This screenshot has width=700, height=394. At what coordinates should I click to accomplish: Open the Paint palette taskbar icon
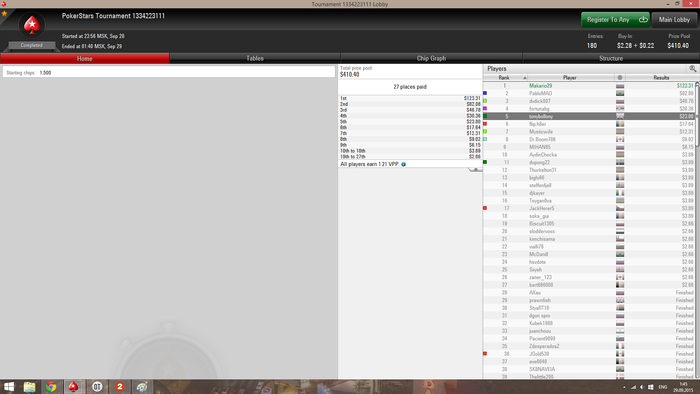point(142,386)
